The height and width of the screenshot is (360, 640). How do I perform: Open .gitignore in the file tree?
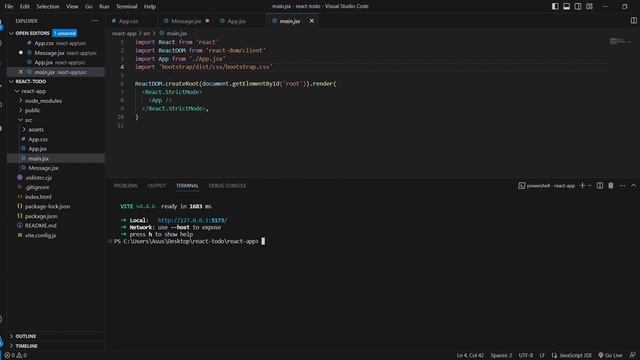pyautogui.click(x=37, y=187)
